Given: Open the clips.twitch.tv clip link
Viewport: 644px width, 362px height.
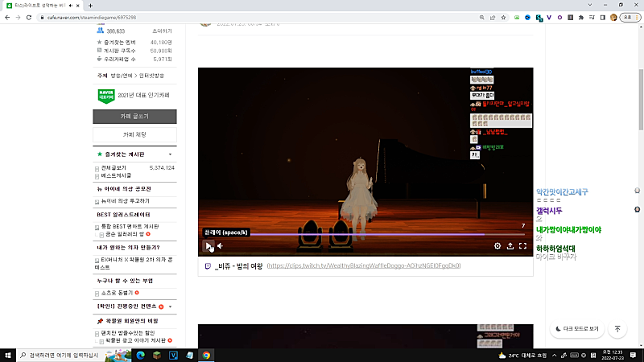Looking at the screenshot, I should click(364, 265).
